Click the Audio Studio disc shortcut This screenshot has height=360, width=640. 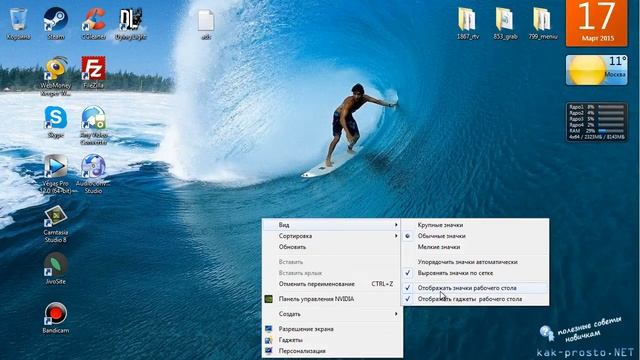click(x=93, y=174)
